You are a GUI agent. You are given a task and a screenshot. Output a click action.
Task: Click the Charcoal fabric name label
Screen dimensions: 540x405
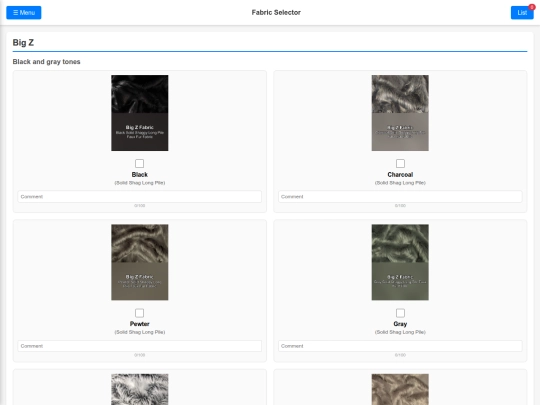[400, 175]
